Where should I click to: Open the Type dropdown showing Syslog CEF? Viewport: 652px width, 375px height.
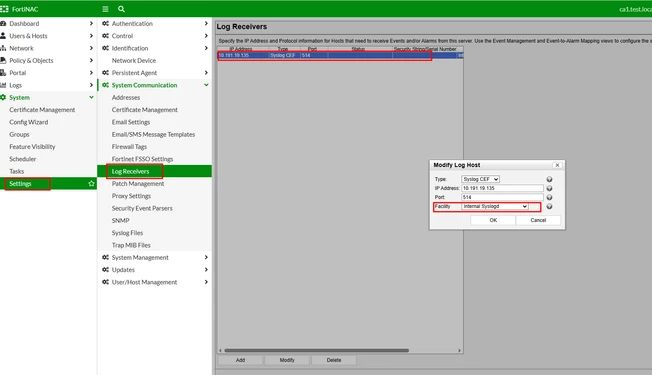480,179
